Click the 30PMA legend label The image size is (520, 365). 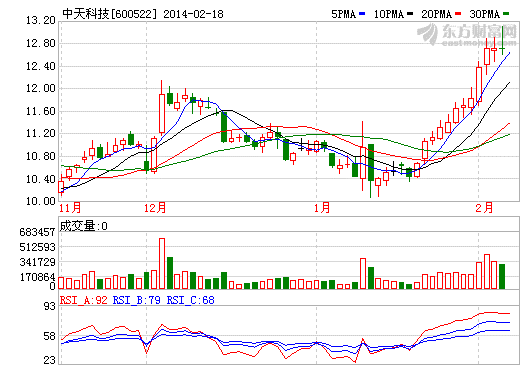click(485, 14)
